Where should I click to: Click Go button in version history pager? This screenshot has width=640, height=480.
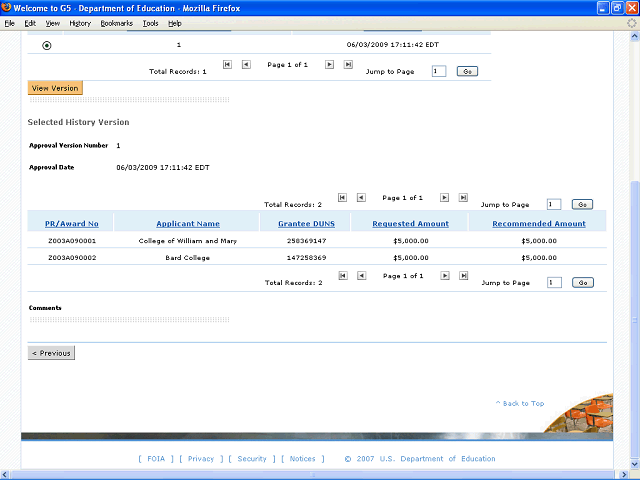pos(467,71)
